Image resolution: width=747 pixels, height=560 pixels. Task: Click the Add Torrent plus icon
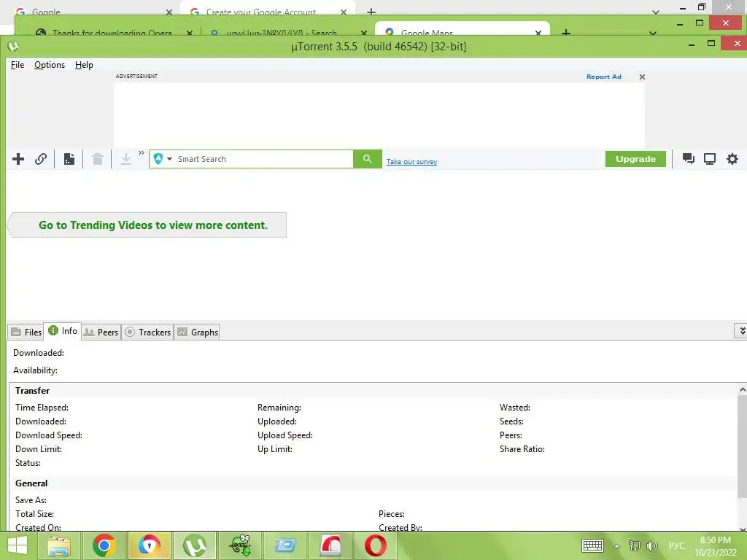18,159
